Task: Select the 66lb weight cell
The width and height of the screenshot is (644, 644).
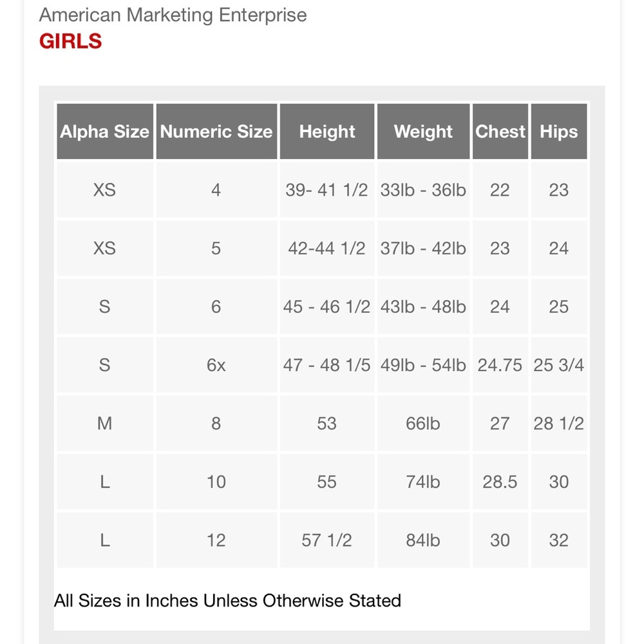Action: pyautogui.click(x=423, y=423)
